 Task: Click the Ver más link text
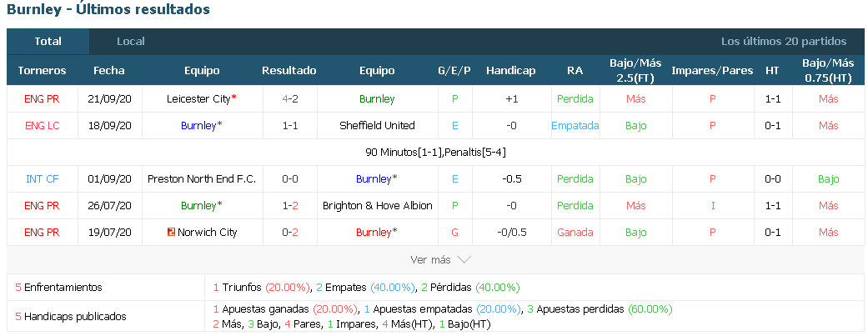coord(430,259)
